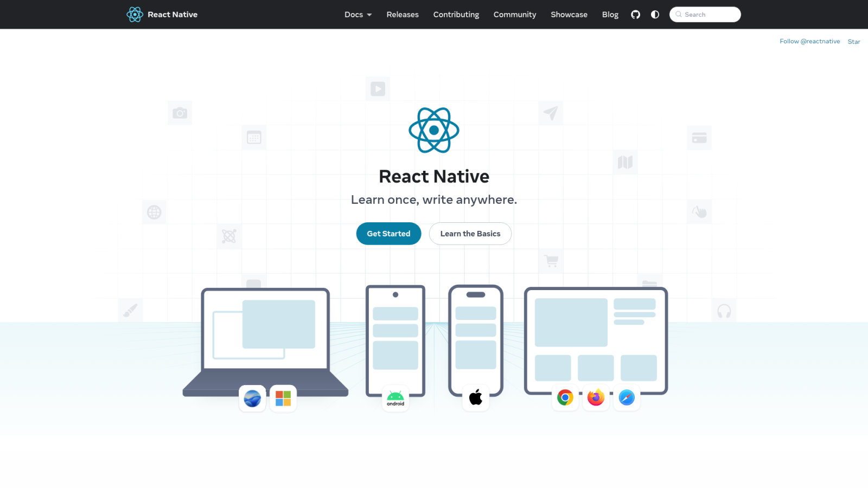Click the React Native navbar logo
868x488 pixels.
click(162, 15)
